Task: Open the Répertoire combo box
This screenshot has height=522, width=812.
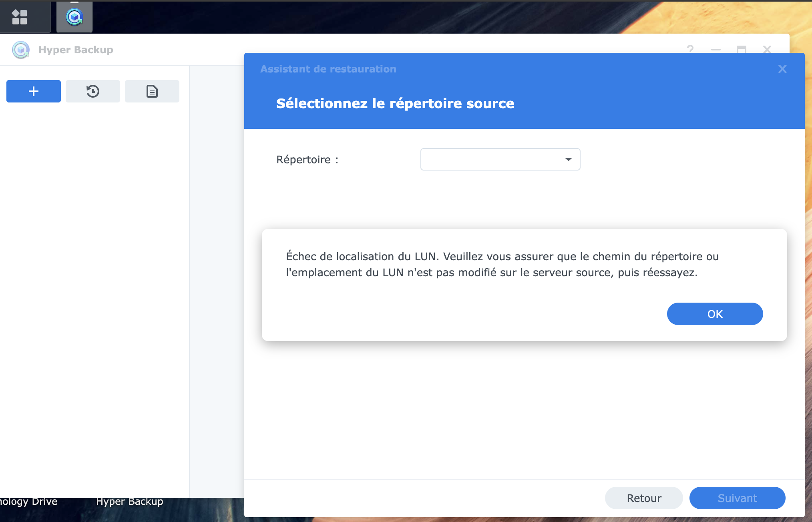Action: click(492, 159)
